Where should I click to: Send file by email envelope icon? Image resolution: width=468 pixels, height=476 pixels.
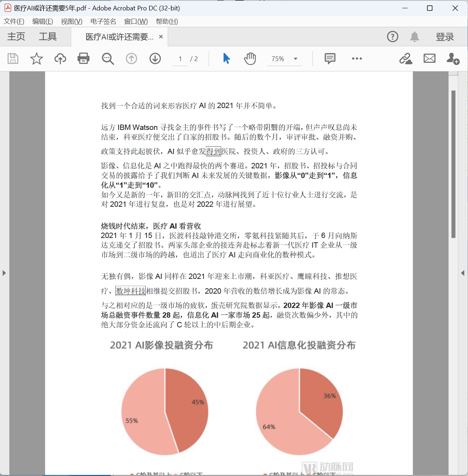click(x=429, y=59)
